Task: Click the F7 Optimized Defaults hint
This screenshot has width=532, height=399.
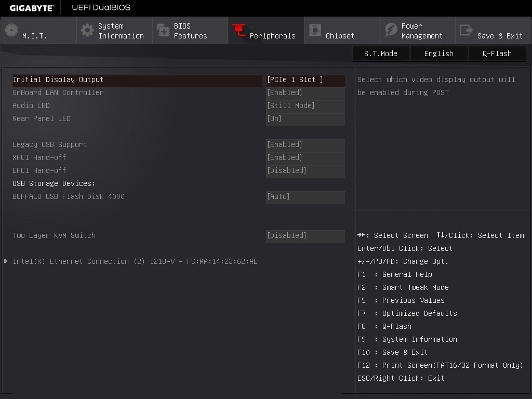Action: pos(407,313)
